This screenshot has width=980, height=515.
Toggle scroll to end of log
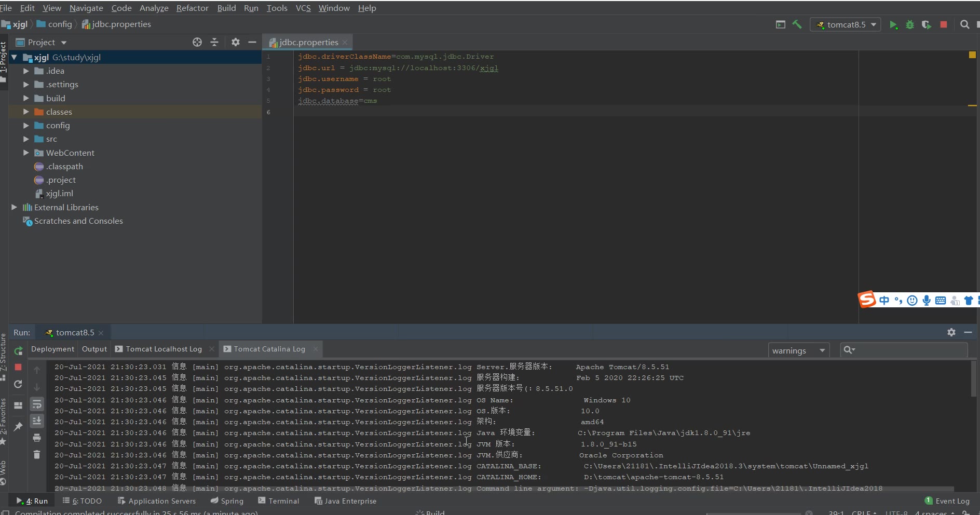(37, 421)
